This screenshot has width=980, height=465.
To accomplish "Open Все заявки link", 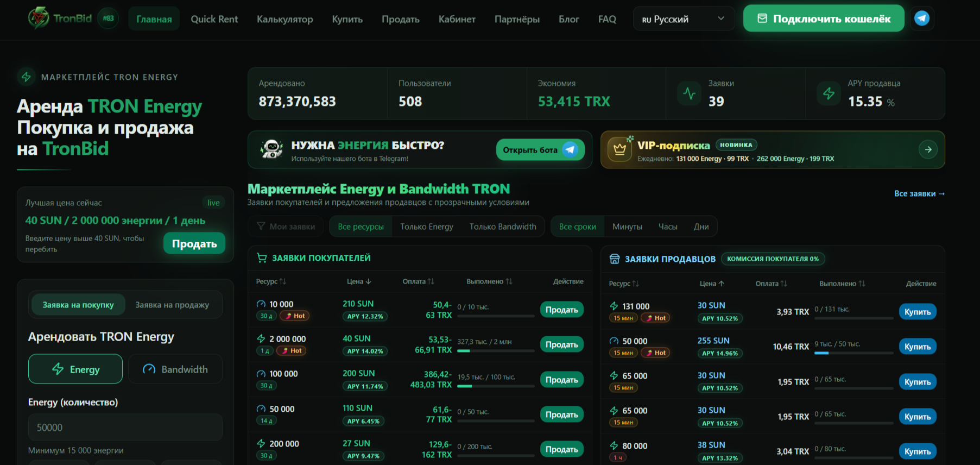I will (x=919, y=193).
